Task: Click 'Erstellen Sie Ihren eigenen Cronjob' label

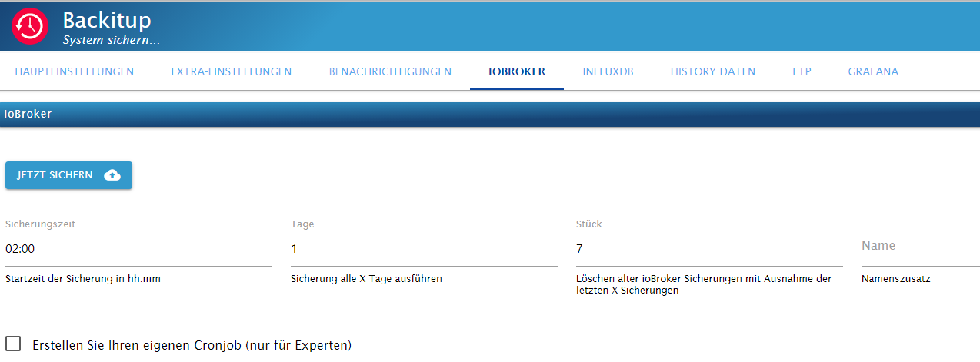Action: (192, 345)
